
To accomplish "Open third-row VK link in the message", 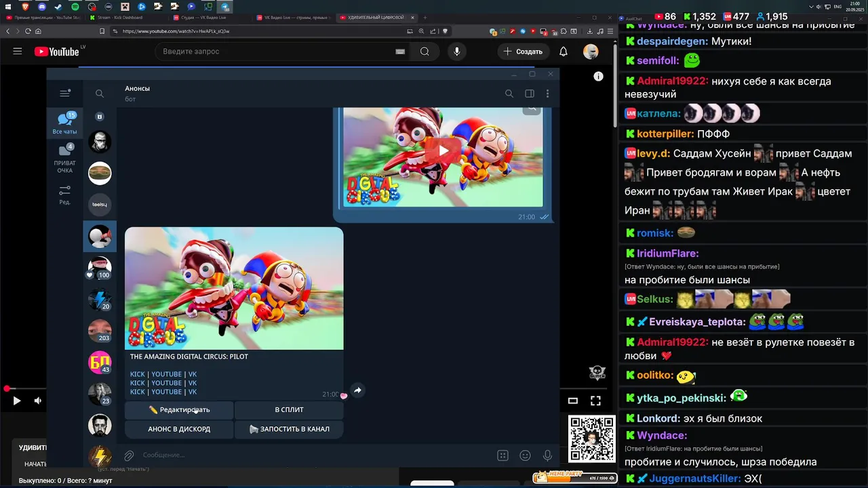I will 193,392.
